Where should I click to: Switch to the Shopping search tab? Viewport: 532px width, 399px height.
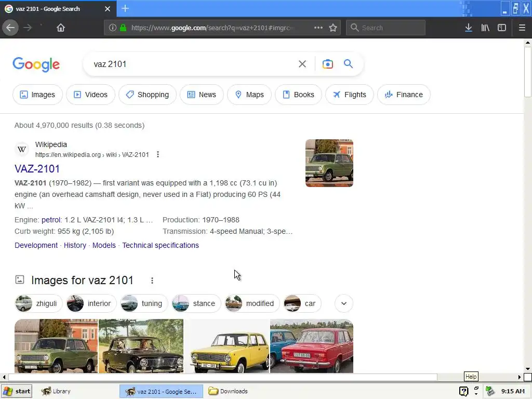point(148,95)
